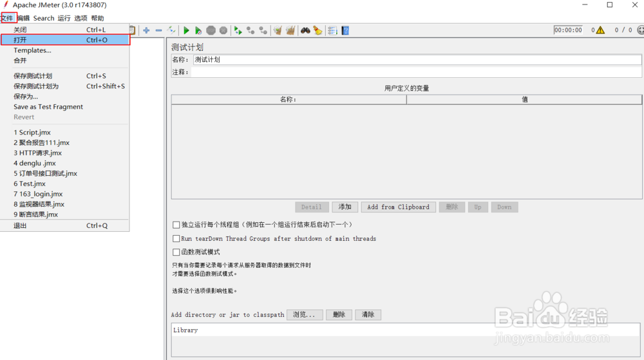Click the classpath 删除 button beside 浏览
644x360 pixels.
(x=339, y=314)
